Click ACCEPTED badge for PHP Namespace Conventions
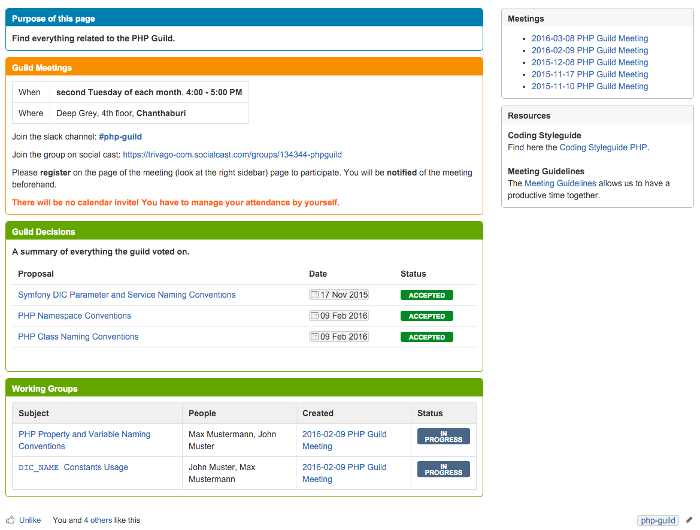 (x=427, y=316)
